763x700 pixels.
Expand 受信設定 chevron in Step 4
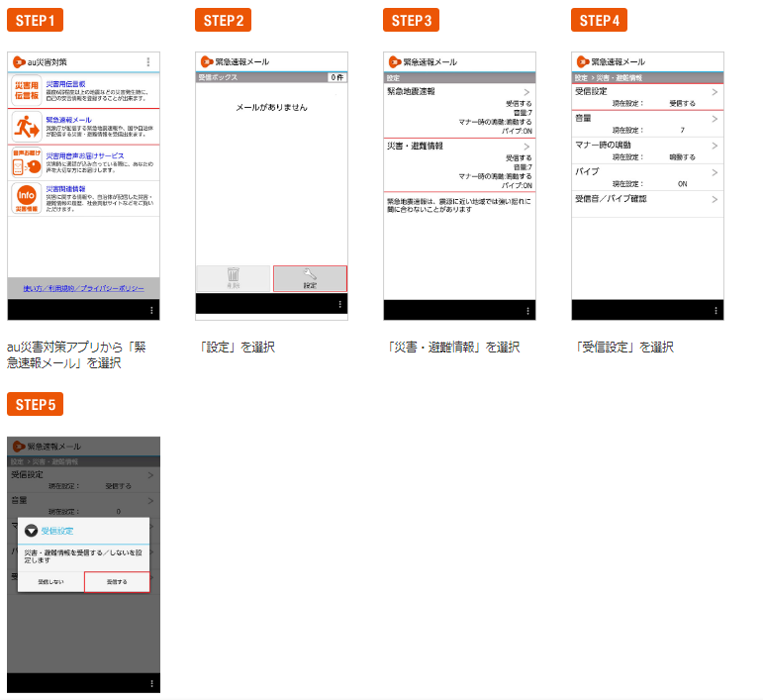tap(715, 92)
